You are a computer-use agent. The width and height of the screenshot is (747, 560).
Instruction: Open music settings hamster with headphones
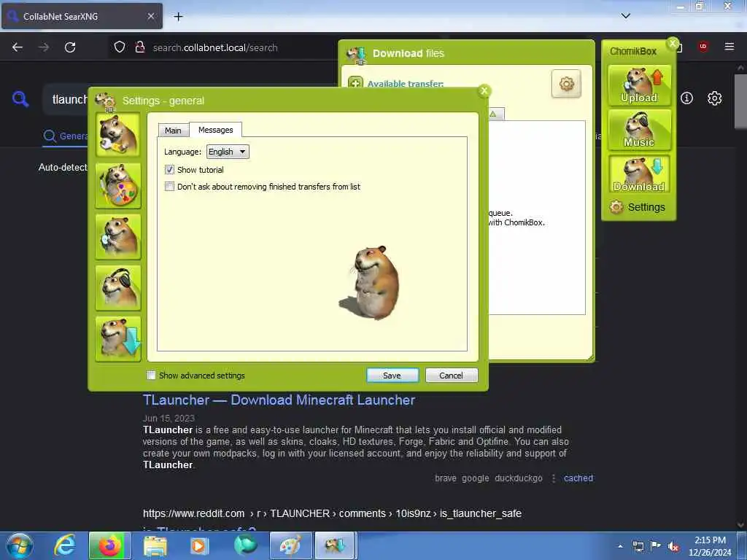coord(117,287)
